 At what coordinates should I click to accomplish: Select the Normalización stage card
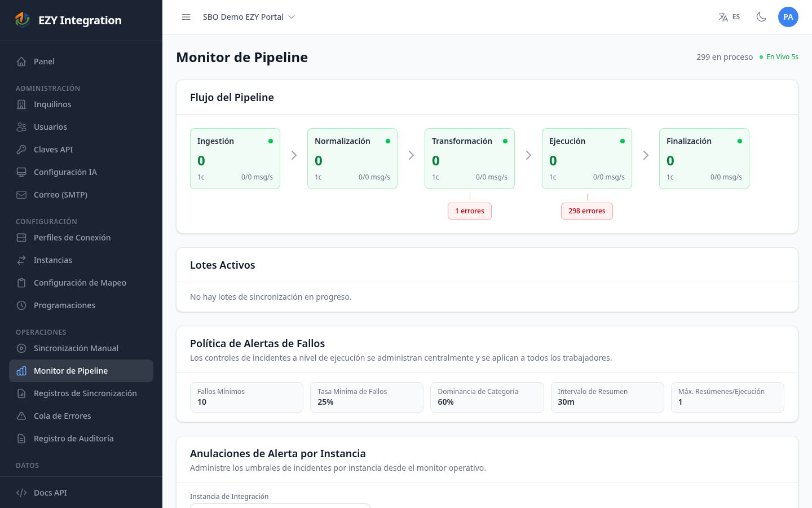pyautogui.click(x=352, y=159)
